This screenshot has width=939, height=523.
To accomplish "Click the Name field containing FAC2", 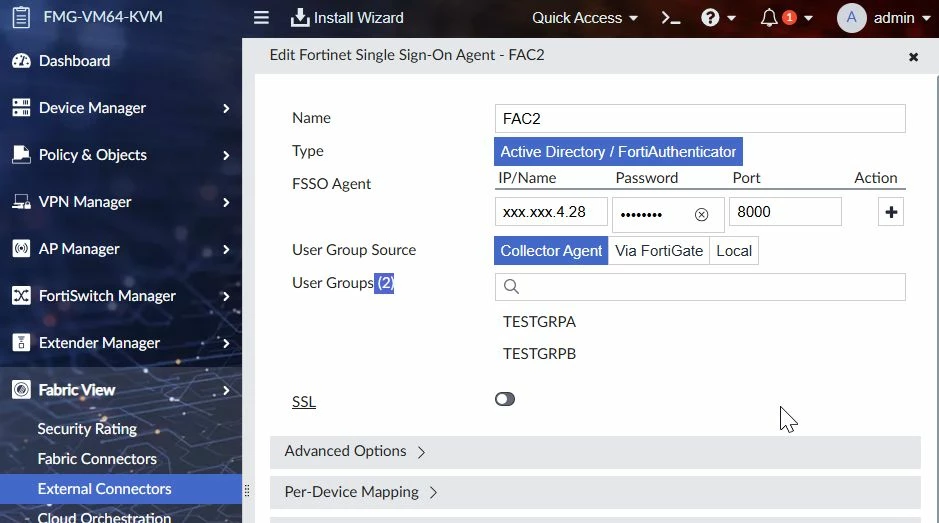I will click(700, 119).
